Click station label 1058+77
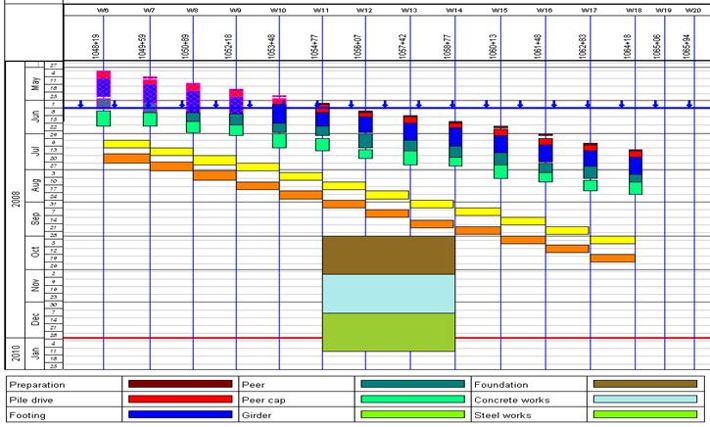The height and width of the screenshot is (427, 710). coord(447,46)
